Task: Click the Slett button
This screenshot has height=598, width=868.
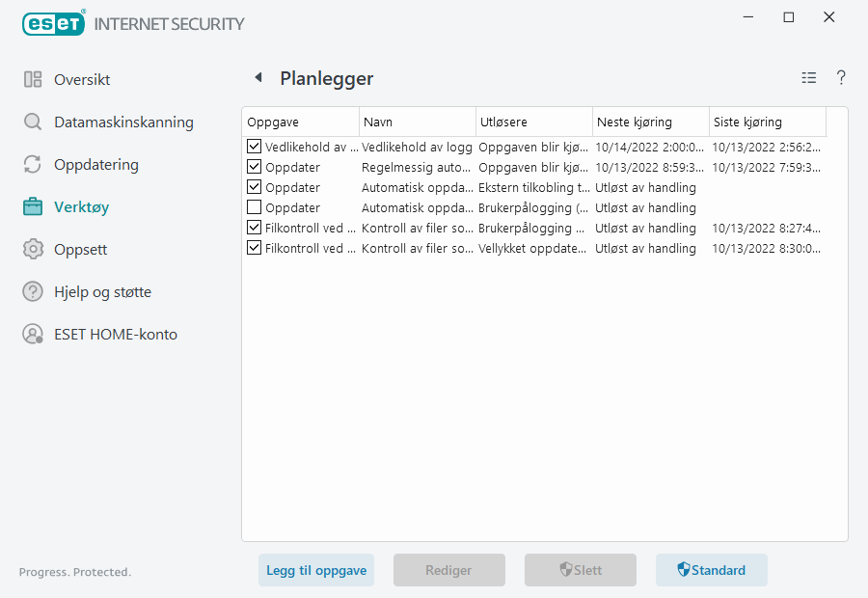Action: pyautogui.click(x=580, y=570)
